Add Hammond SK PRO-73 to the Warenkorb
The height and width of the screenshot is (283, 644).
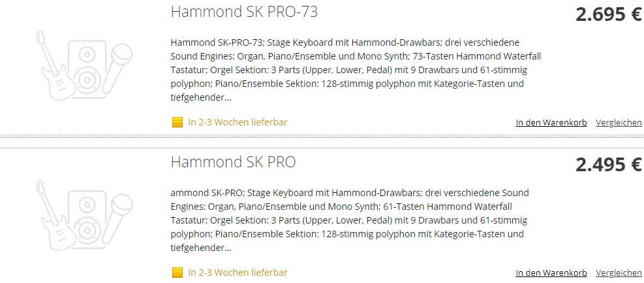tap(551, 122)
